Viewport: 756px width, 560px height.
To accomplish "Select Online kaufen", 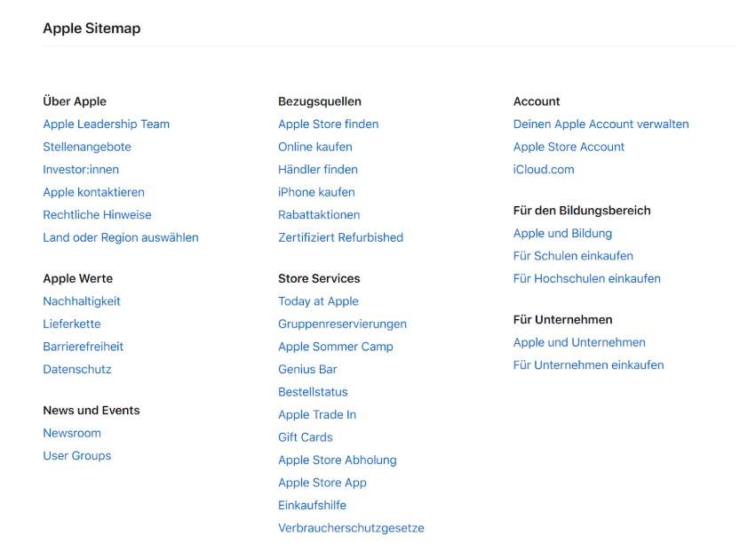I will pos(314,147).
